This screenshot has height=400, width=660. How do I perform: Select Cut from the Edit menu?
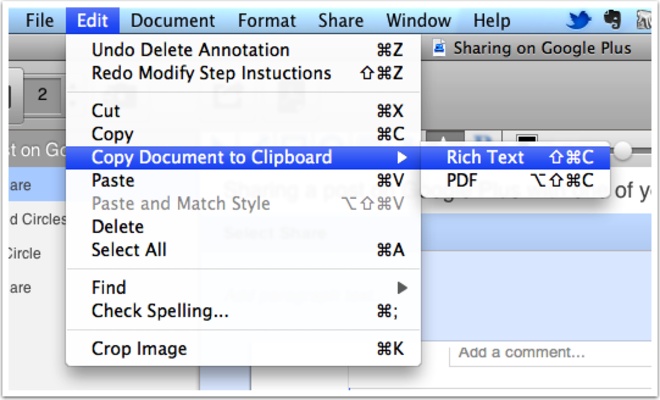(243, 111)
